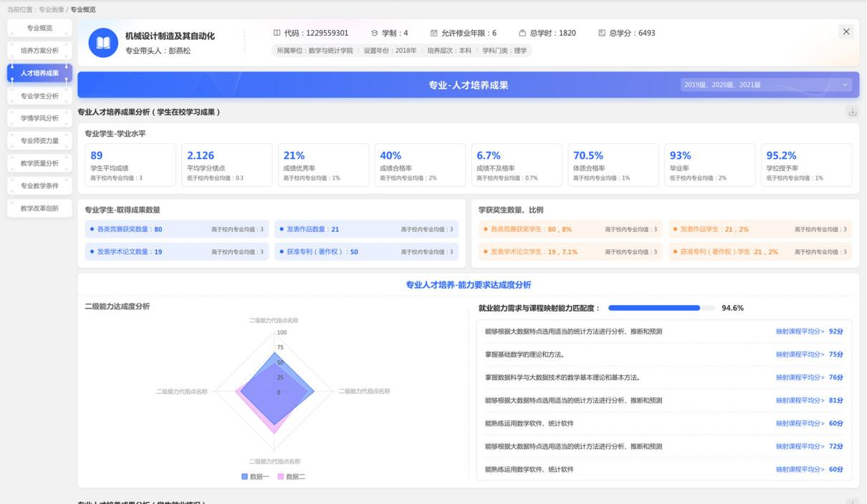Click the row 掌握基础数学的理论和方法。
This screenshot has height=504, width=867.
pyautogui.click(x=664, y=354)
